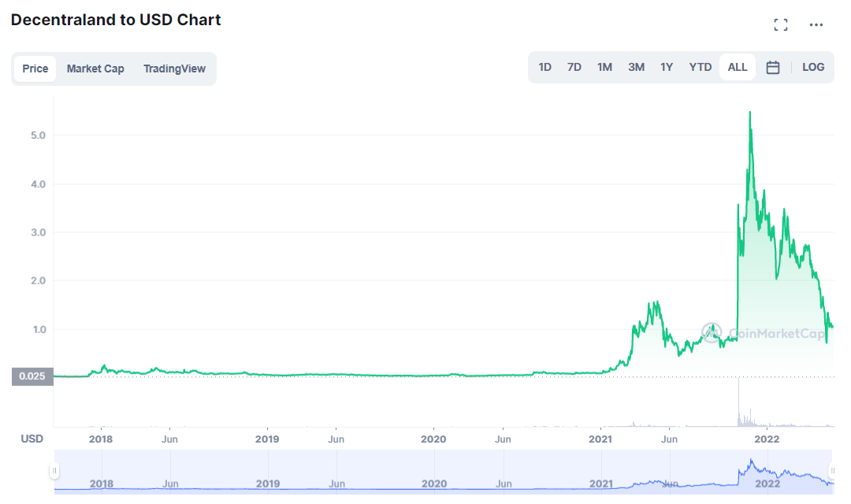Click the 2018 label on the x-axis

click(101, 439)
